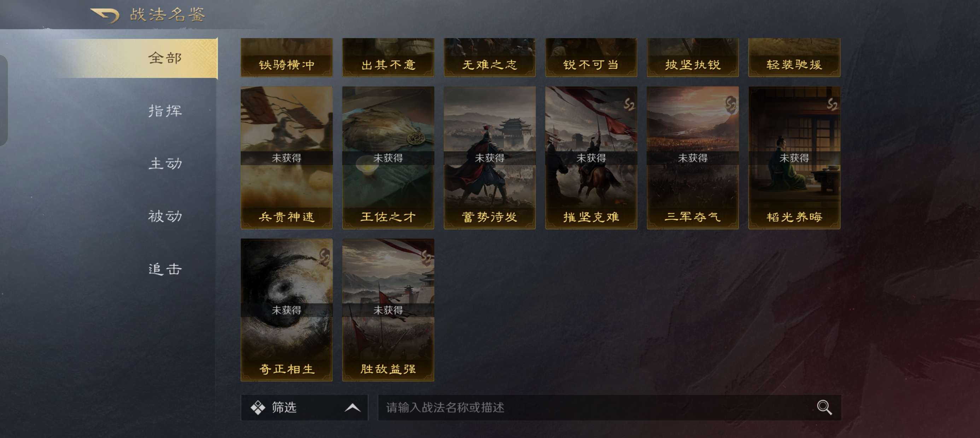980x438 pixels.
Task: Focus the tactic name search field
Action: 609,407
